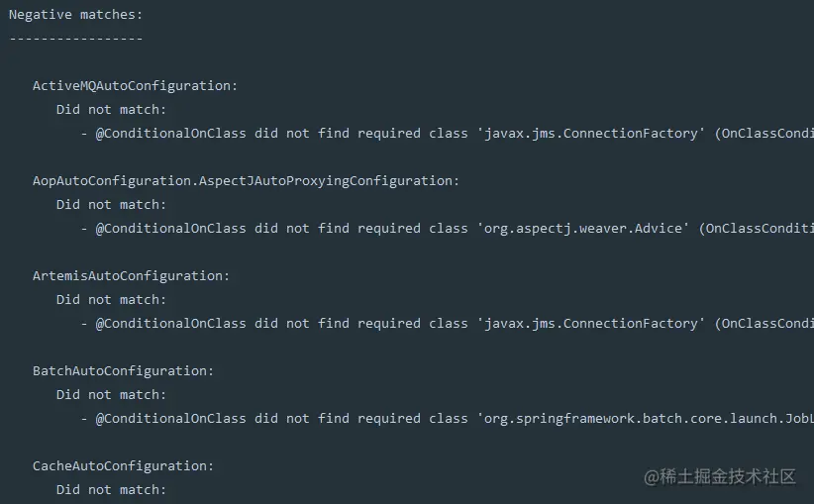
Task: Click the 'Negative matches:' heading text
Action: pos(76,15)
